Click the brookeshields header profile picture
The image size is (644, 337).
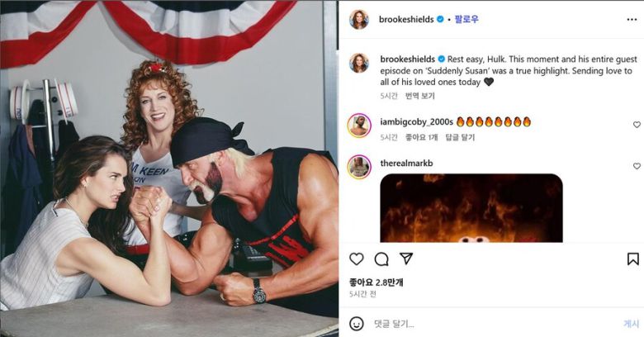359,19
